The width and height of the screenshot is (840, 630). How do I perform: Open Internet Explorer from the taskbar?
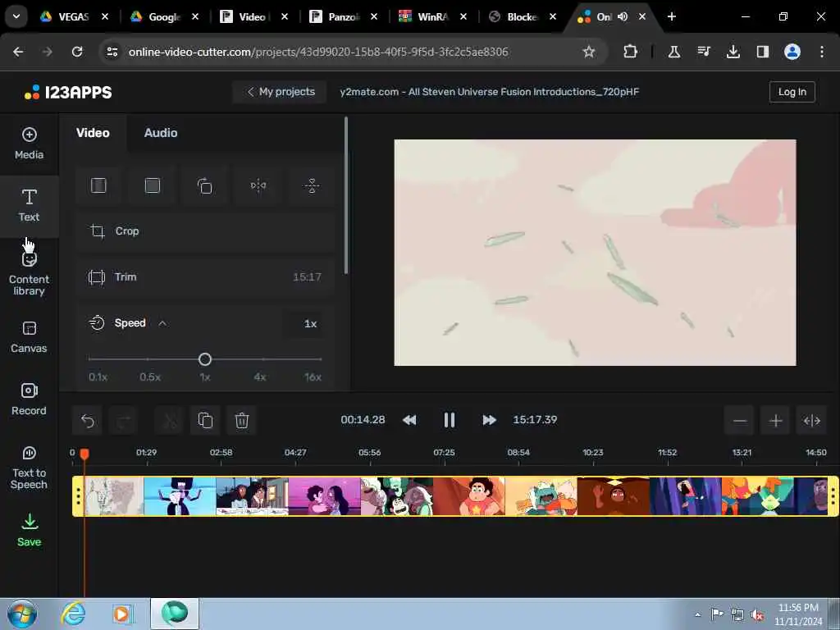click(73, 614)
